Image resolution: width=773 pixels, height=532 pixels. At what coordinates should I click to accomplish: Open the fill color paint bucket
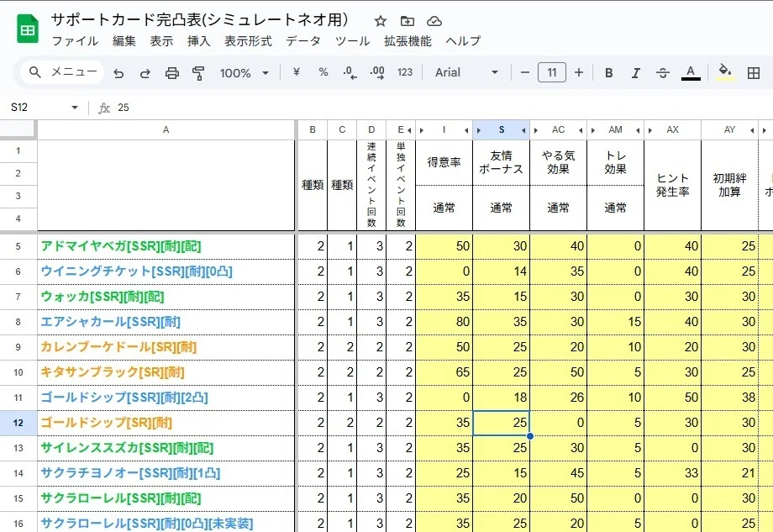pos(724,72)
